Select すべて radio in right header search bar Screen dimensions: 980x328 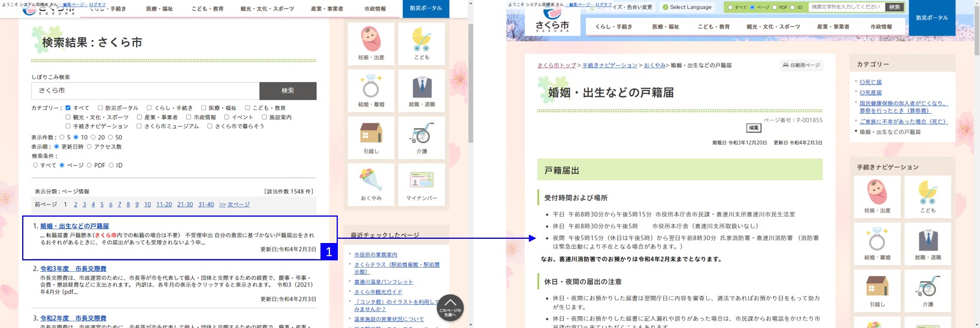[730, 7]
